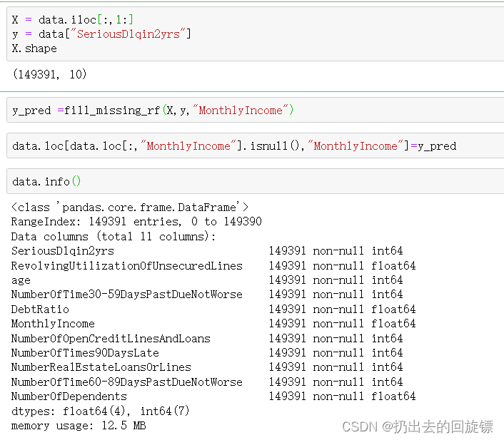
Task: Click the age row in info output
Action: coord(207,280)
